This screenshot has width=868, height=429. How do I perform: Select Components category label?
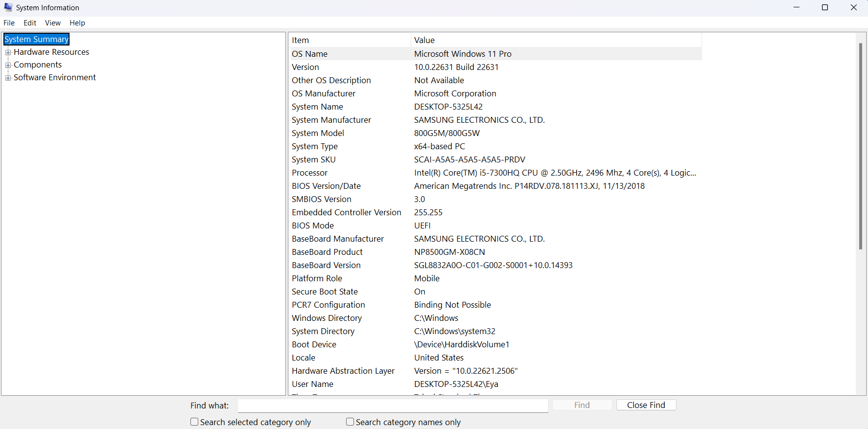38,65
